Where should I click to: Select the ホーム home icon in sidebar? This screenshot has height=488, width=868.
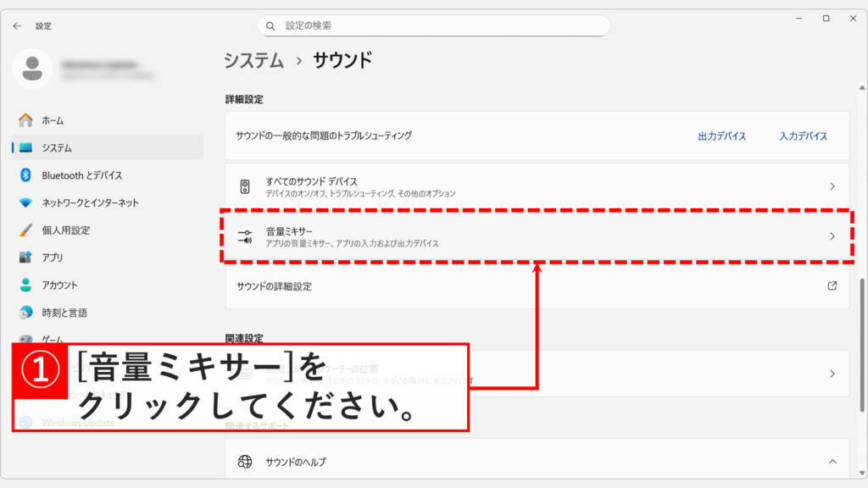coord(25,120)
